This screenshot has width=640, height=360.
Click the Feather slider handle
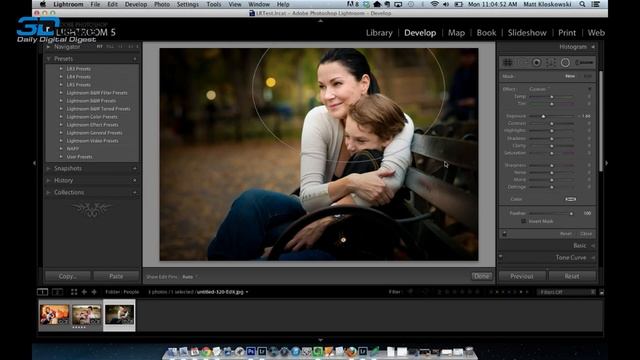[x=571, y=213]
